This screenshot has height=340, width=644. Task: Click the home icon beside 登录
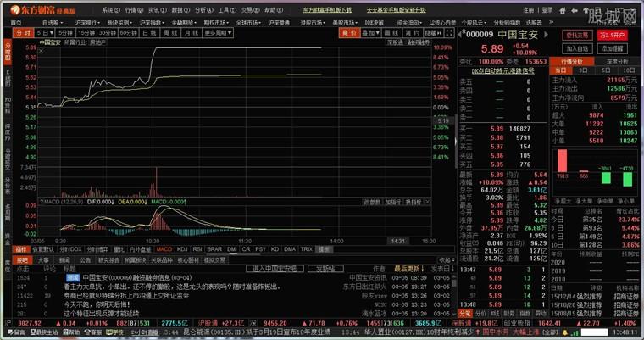click(563, 10)
